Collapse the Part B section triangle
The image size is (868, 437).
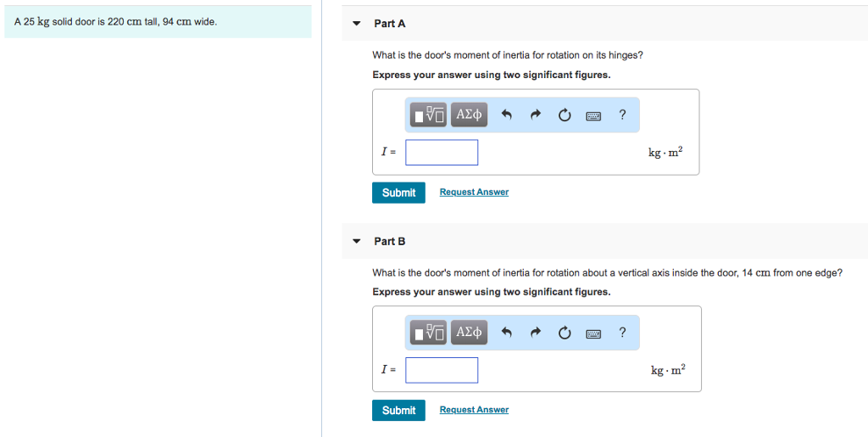click(357, 241)
